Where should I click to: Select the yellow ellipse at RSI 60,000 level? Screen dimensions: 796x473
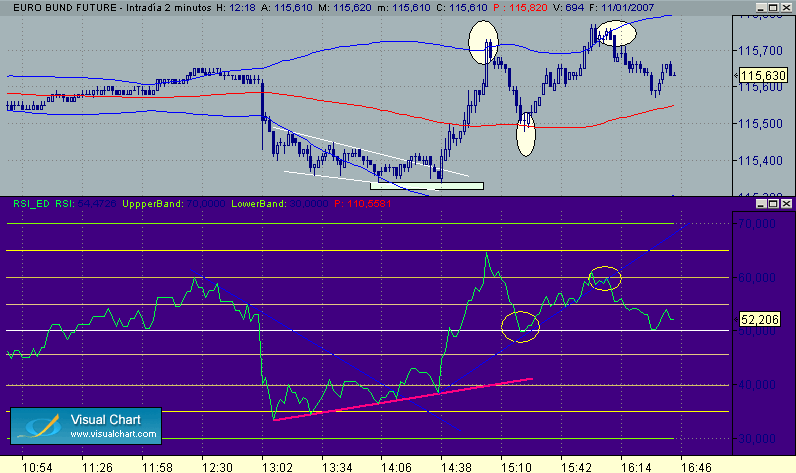[x=605, y=278]
